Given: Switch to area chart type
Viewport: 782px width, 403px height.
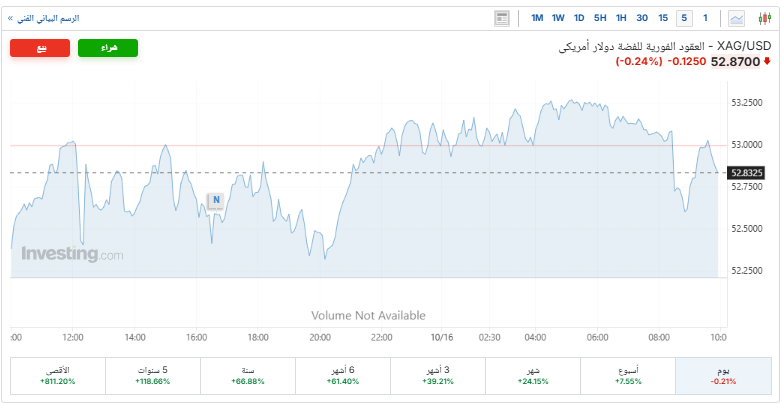Looking at the screenshot, I should click(x=737, y=18).
